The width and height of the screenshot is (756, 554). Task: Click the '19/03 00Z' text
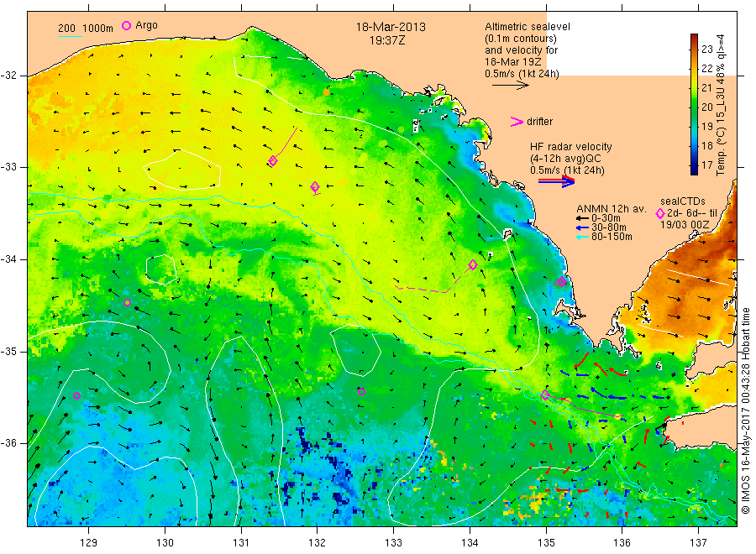pyautogui.click(x=685, y=225)
